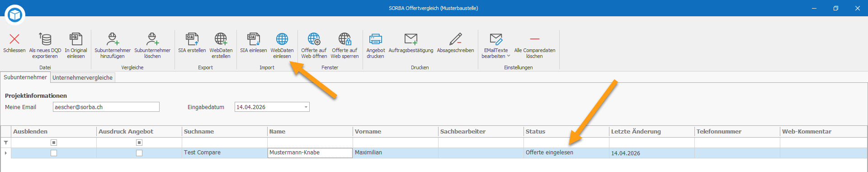The width and height of the screenshot is (868, 172).
Task: Click Subunternehmer löschen icon
Action: [152, 39]
